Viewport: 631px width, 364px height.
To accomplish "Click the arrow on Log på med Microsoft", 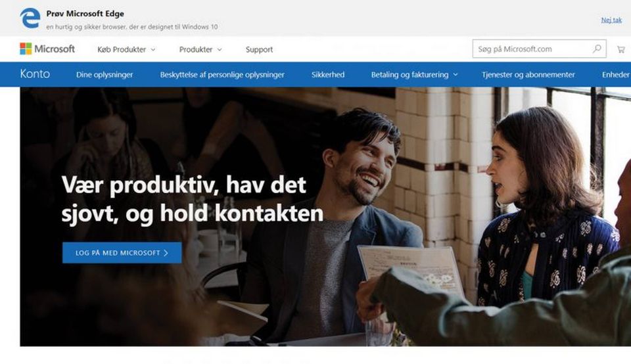I will [x=166, y=253].
